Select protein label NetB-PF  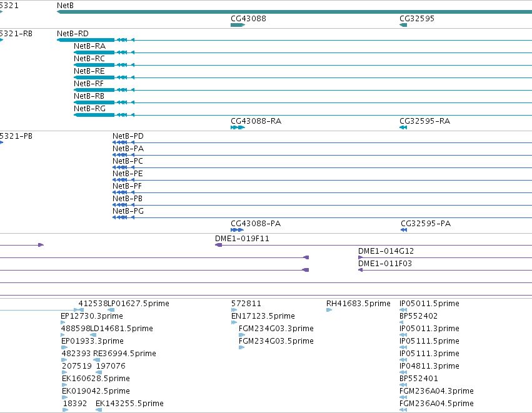(128, 186)
